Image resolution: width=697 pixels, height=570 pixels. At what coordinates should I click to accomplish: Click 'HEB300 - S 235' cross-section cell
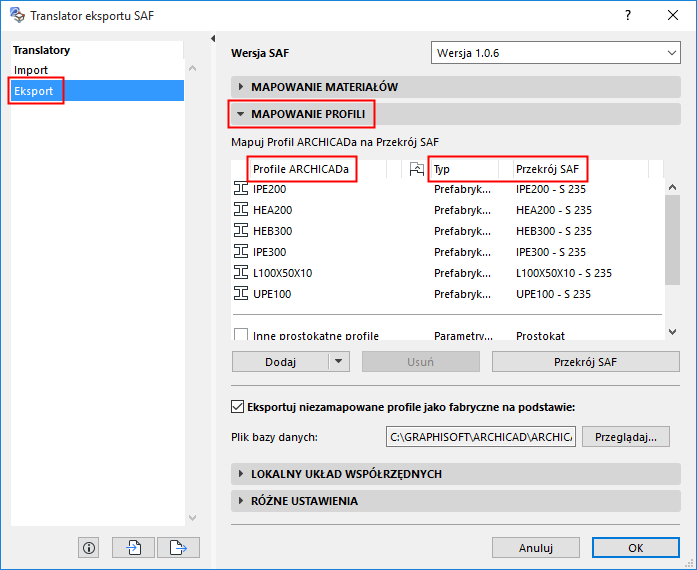coord(554,231)
